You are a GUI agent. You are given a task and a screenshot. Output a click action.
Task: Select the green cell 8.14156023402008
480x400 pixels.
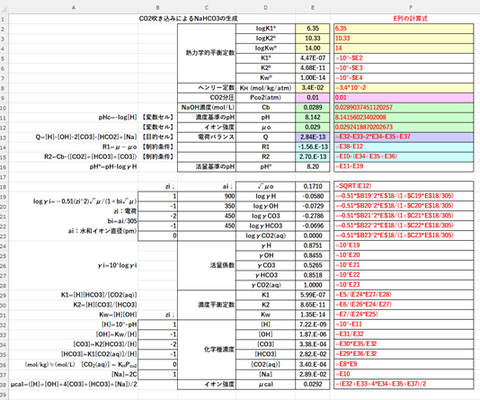click(x=404, y=117)
